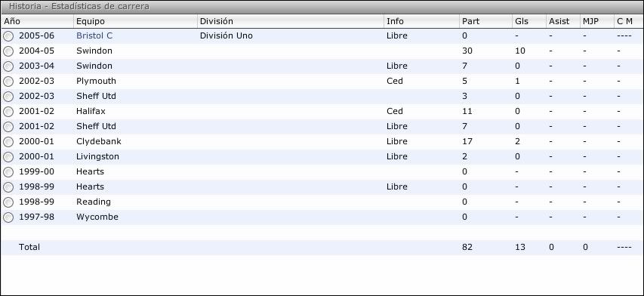Click the División Uno cell

[226, 35]
